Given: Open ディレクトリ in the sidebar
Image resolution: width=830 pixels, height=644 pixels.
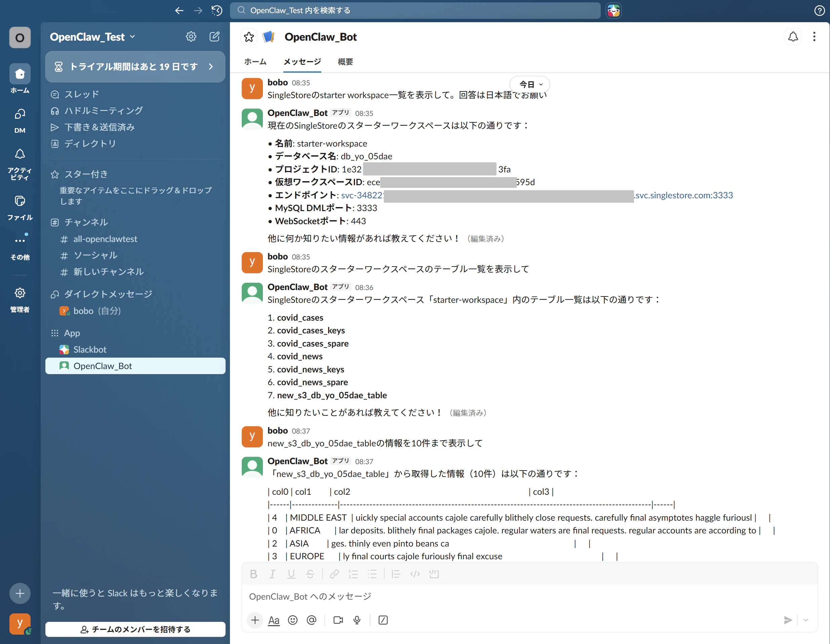Looking at the screenshot, I should pos(135,144).
